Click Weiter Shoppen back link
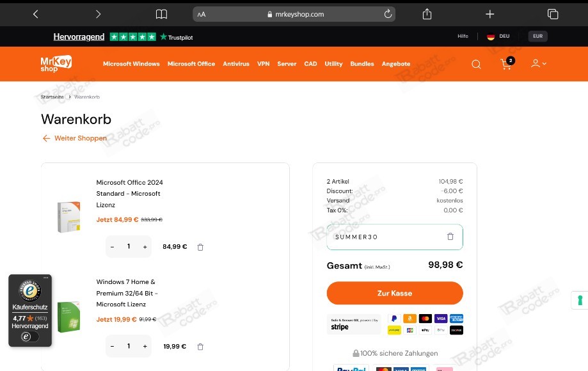 click(x=75, y=138)
